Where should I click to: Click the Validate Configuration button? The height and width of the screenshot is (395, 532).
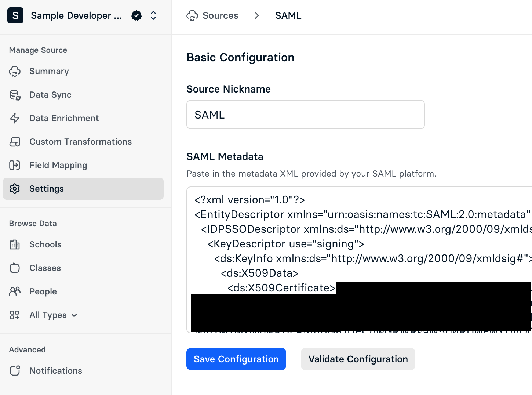coord(358,359)
